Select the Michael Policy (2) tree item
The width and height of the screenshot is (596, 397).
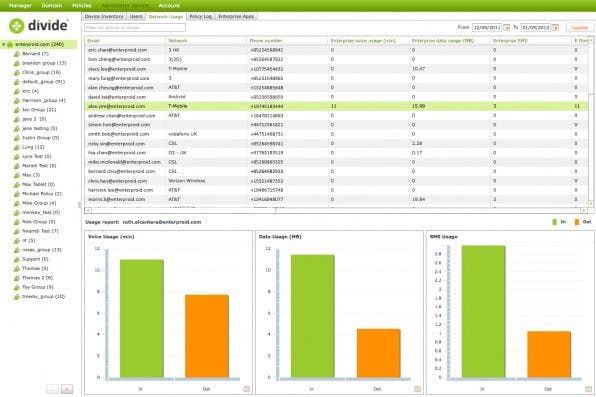click(x=42, y=194)
